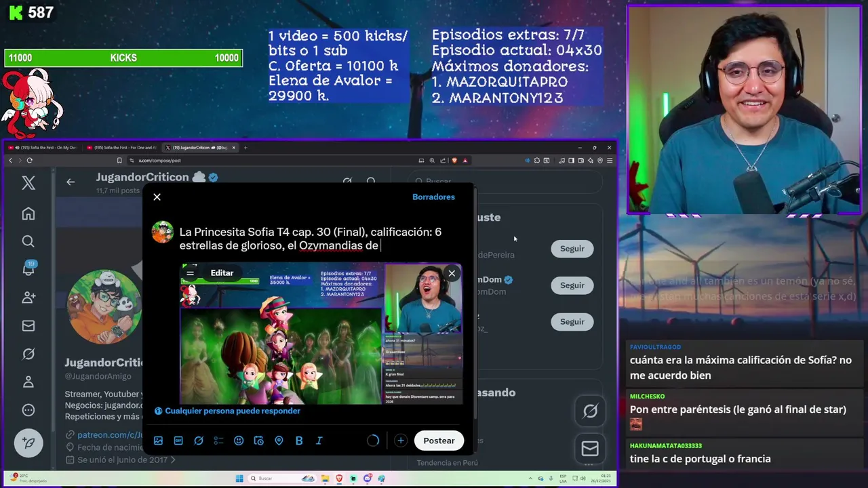The height and width of the screenshot is (488, 868).
Task: Tag a location on the post
Action: point(279,441)
